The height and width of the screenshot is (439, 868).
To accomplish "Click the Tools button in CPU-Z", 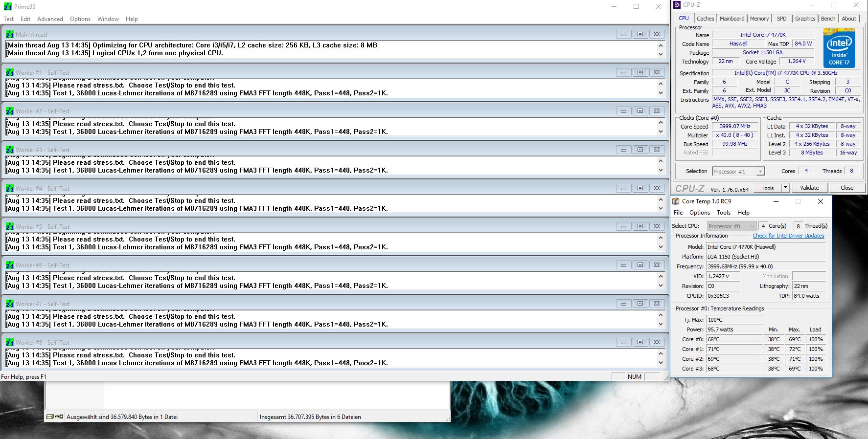I will [768, 188].
